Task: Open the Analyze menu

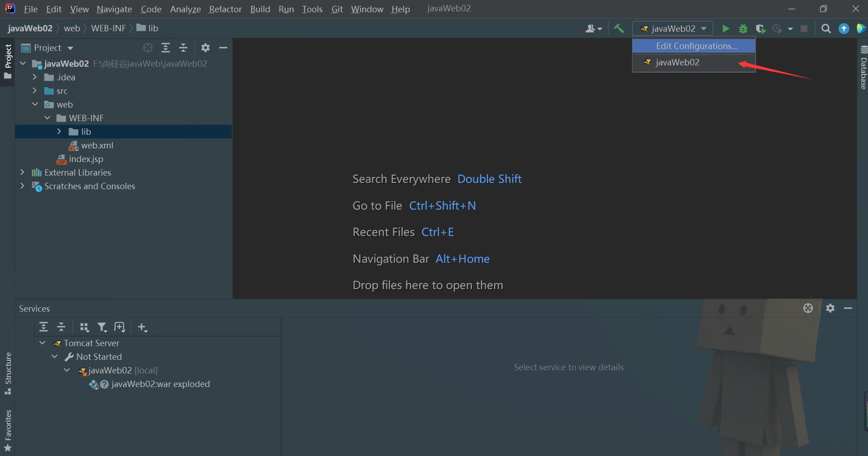Action: [x=185, y=9]
